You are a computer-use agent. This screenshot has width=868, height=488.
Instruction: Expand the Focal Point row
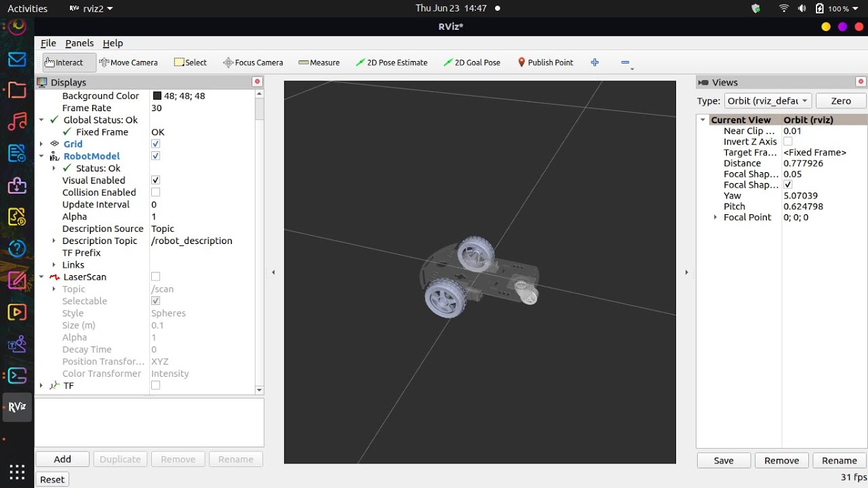(715, 218)
